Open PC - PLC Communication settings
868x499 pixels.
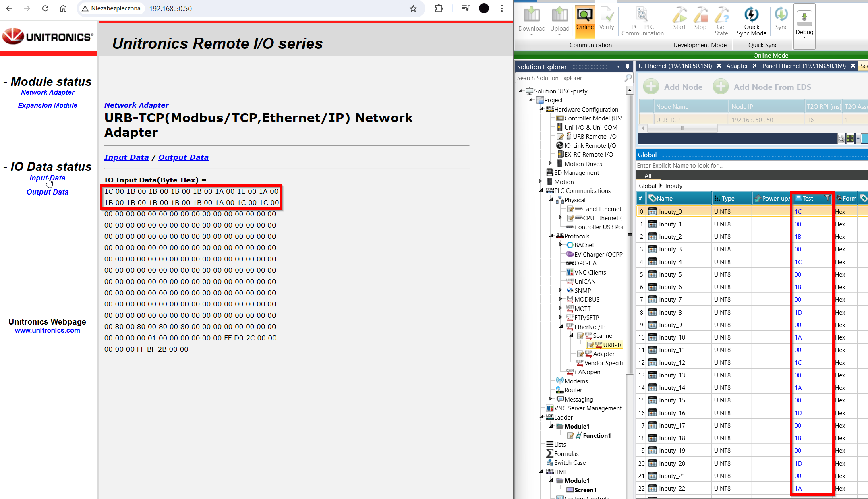[642, 22]
